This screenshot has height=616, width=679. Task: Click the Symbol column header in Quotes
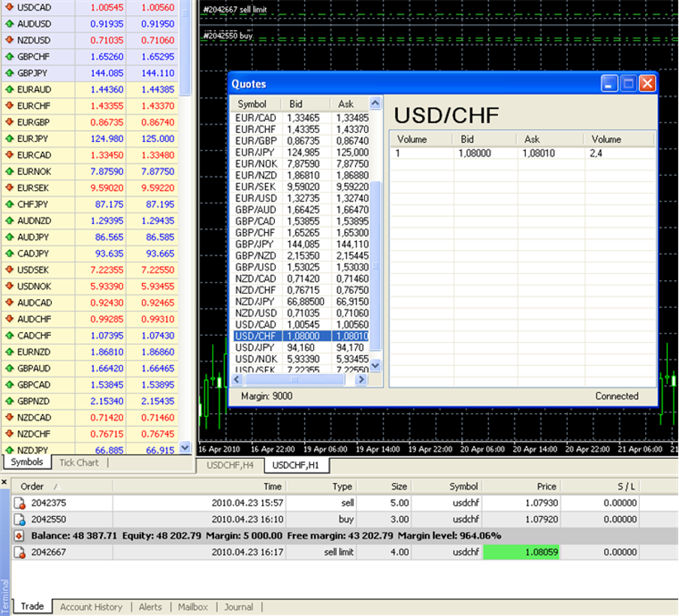click(252, 104)
